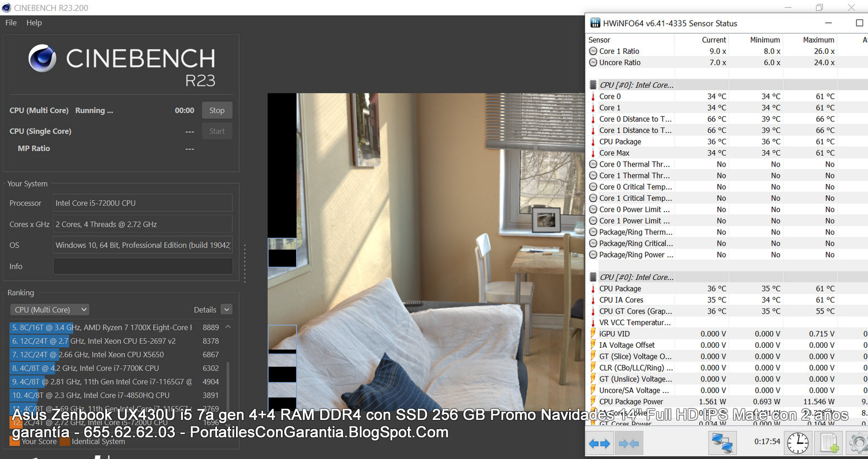Click the expand sensor columns arrows icon
This screenshot has width=868, height=459.
click(x=599, y=443)
